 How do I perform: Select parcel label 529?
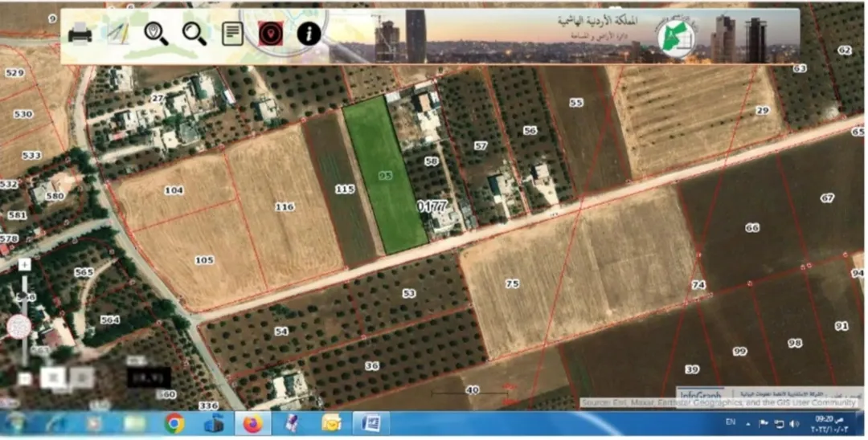[14, 73]
